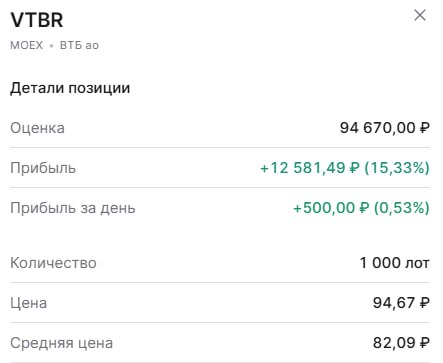Click the +12 581,49 ₽ profit value

point(310,168)
